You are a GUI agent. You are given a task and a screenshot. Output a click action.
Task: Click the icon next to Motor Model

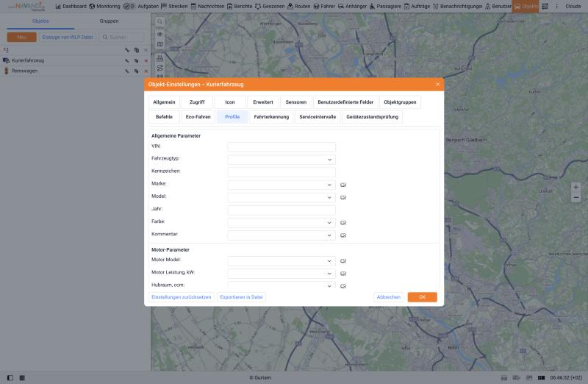pos(343,261)
